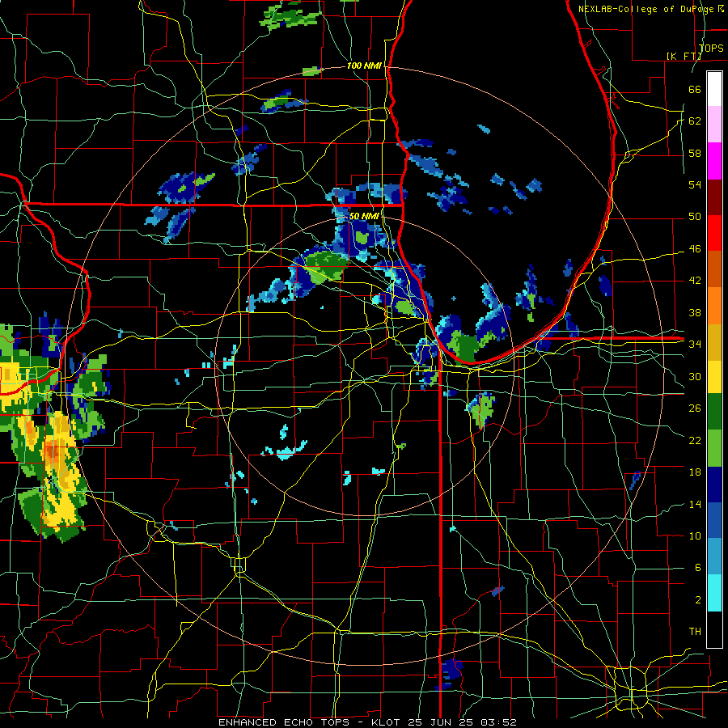Viewport: 728px width, 728px height.
Task: Click the '38' legend value
Action: click(x=695, y=312)
